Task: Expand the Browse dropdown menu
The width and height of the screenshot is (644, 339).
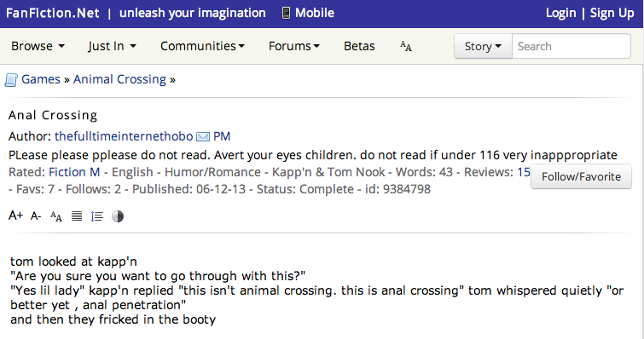Action: pyautogui.click(x=38, y=46)
